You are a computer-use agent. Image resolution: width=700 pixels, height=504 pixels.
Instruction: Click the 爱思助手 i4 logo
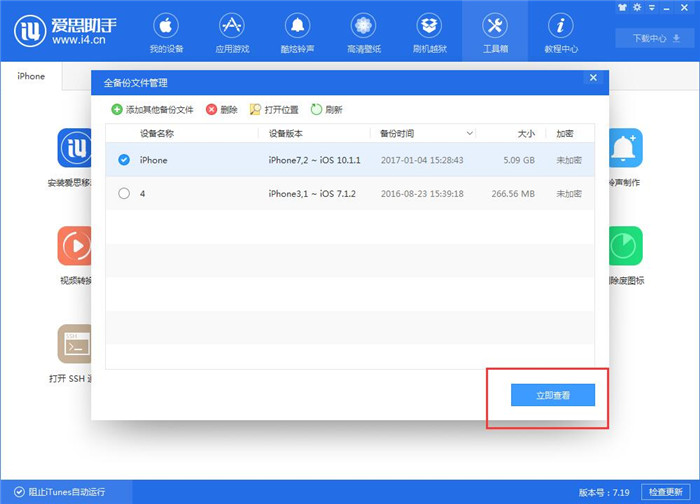pos(65,31)
